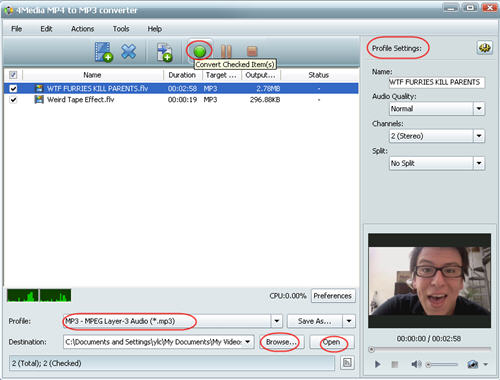Viewport: 500px width, 380px height.
Task: Click the file icon for Weird Tape Effect.flv
Action: (x=39, y=99)
